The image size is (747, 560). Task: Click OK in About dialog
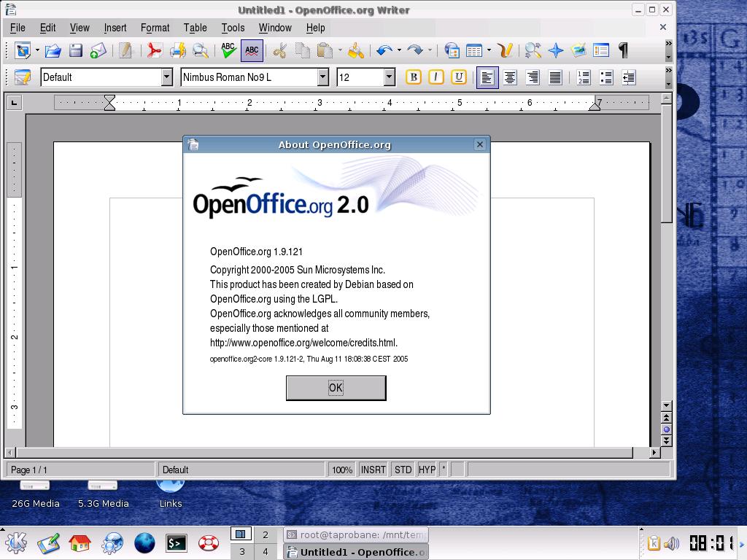[336, 388]
